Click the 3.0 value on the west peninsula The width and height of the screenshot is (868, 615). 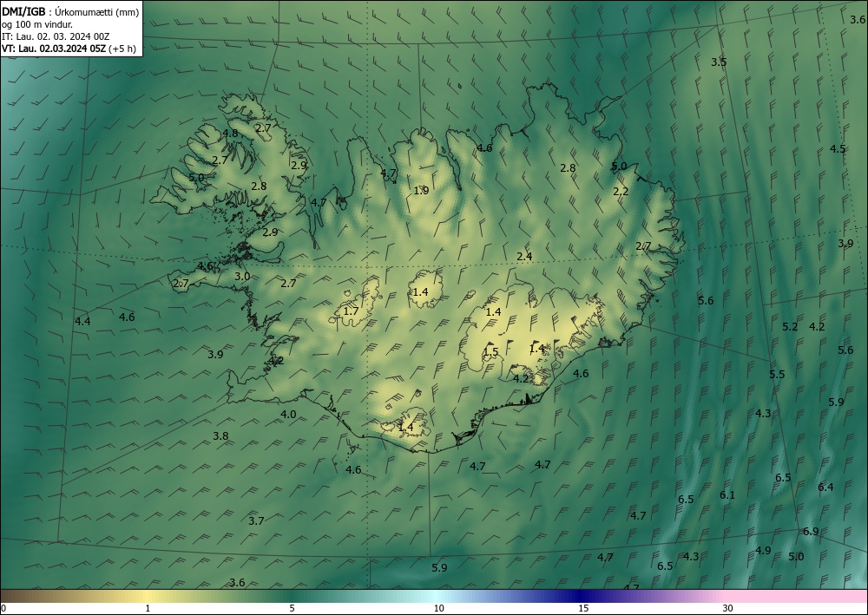(242, 276)
